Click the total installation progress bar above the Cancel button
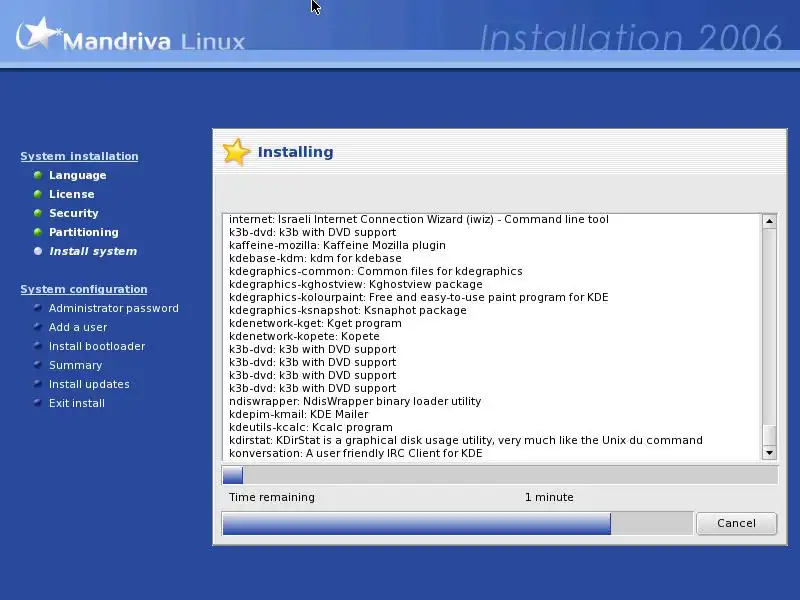The width and height of the screenshot is (800, 600). (458, 524)
